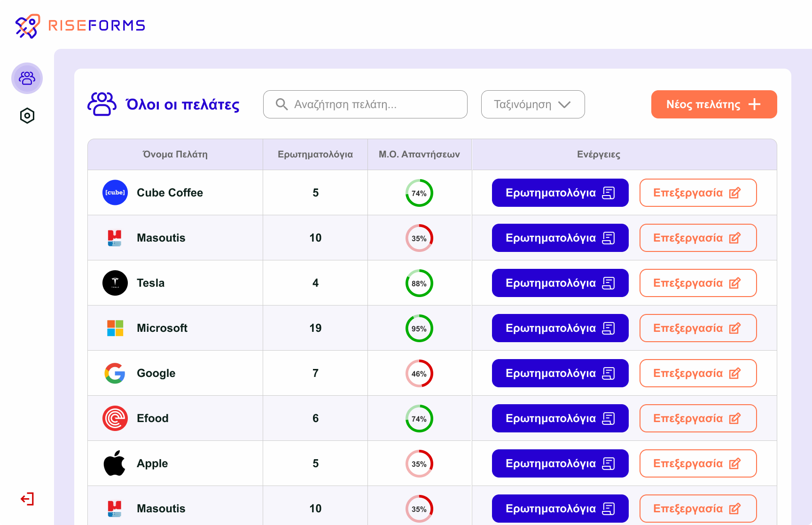The image size is (812, 525).
Task: Focus the Αναζήτηση πελάτη search field
Action: click(x=365, y=104)
